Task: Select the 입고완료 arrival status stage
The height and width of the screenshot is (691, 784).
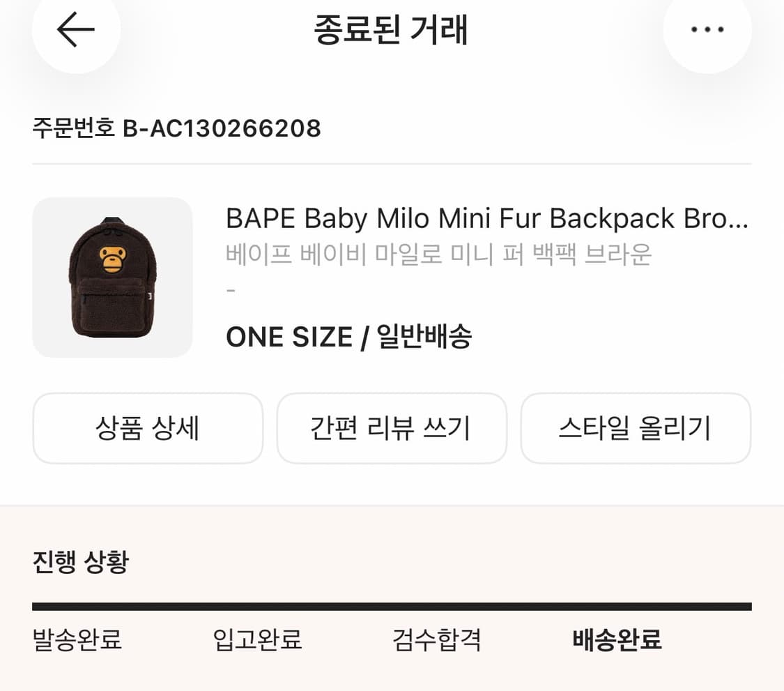Action: coord(256,639)
